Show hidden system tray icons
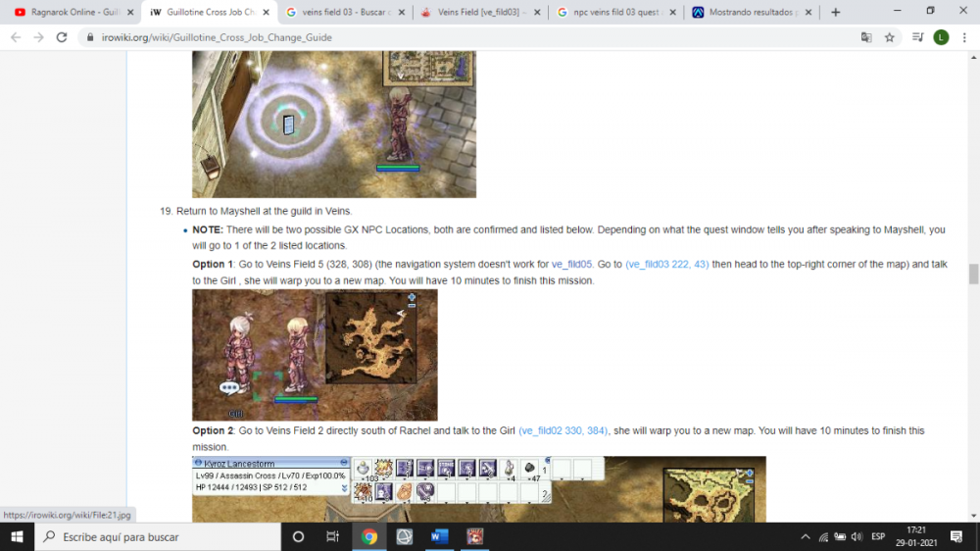The height and width of the screenshot is (551, 980). coord(806,536)
